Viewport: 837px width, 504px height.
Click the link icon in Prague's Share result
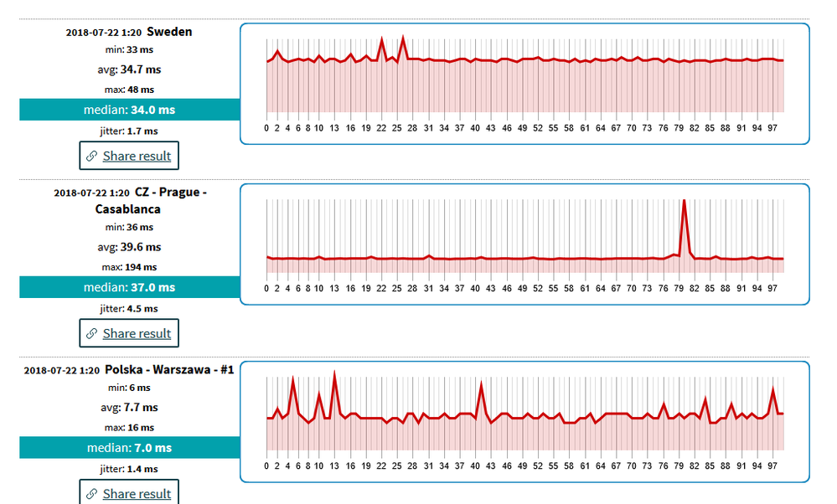pos(92,333)
